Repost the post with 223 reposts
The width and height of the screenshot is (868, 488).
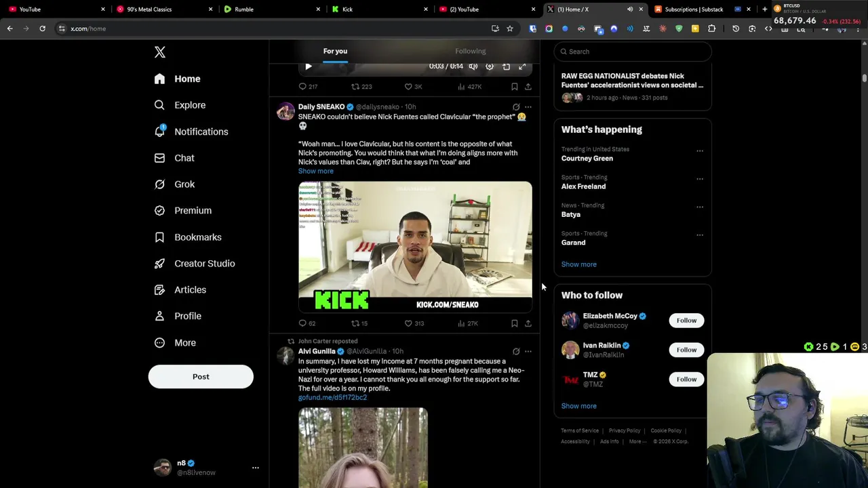coord(361,87)
